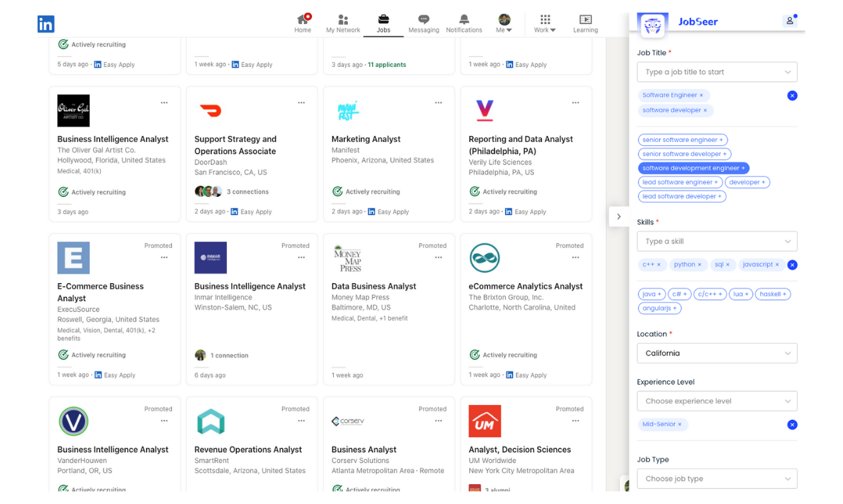Open Revenue Operations Analyst job

(x=248, y=450)
